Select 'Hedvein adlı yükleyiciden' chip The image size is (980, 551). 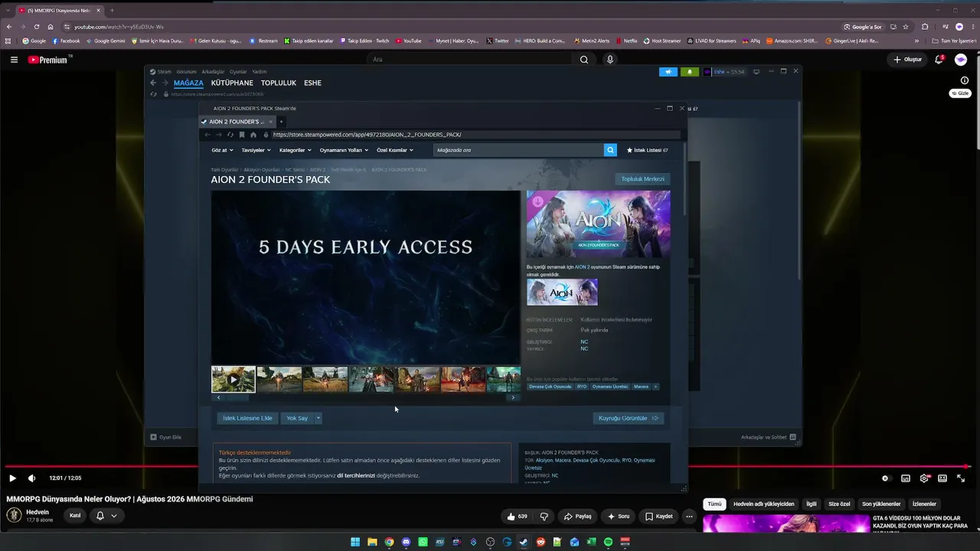pyautogui.click(x=764, y=504)
